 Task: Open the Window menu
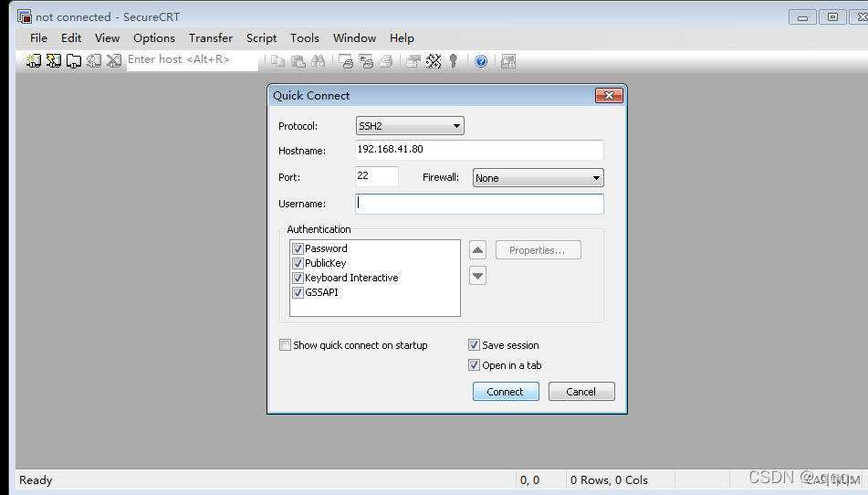[354, 38]
